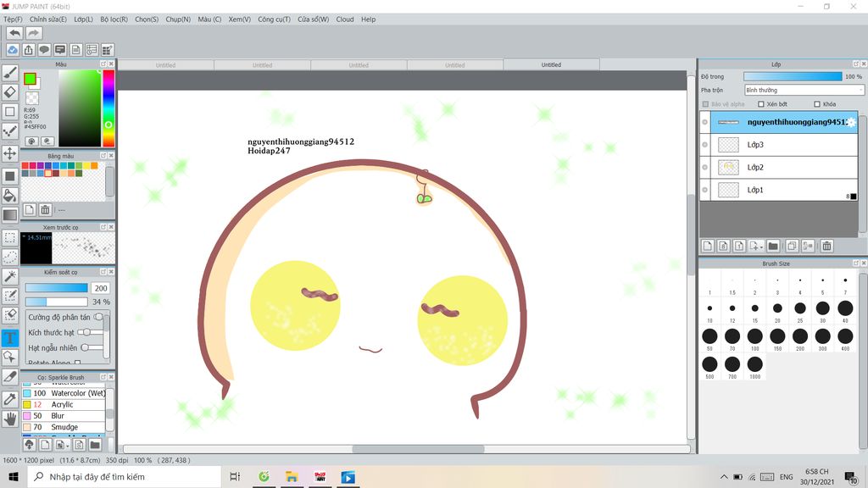
Task: Select the Gradient tool
Action: click(10, 214)
